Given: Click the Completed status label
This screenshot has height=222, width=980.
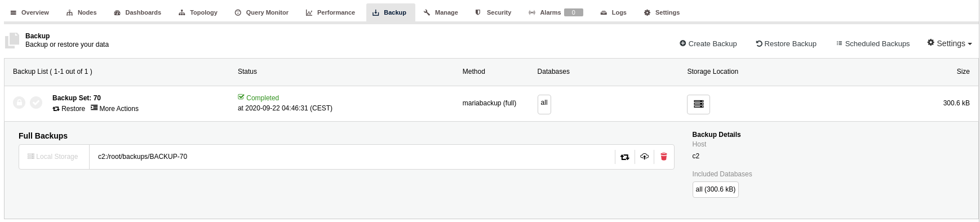Looking at the screenshot, I should 259,97.
